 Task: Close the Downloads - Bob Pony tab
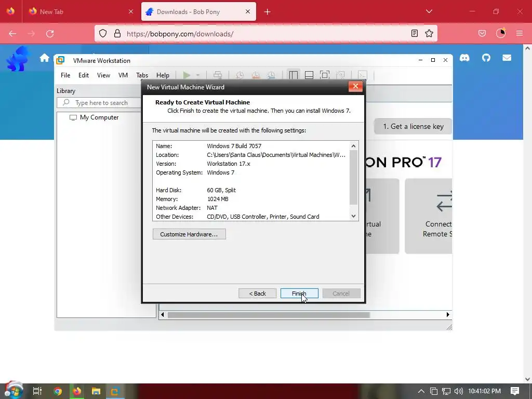click(248, 11)
